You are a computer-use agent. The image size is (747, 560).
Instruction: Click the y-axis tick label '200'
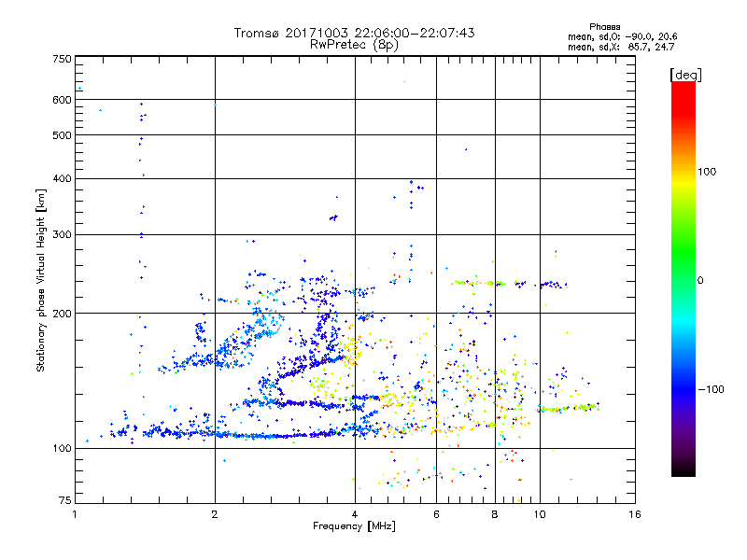click(62, 314)
